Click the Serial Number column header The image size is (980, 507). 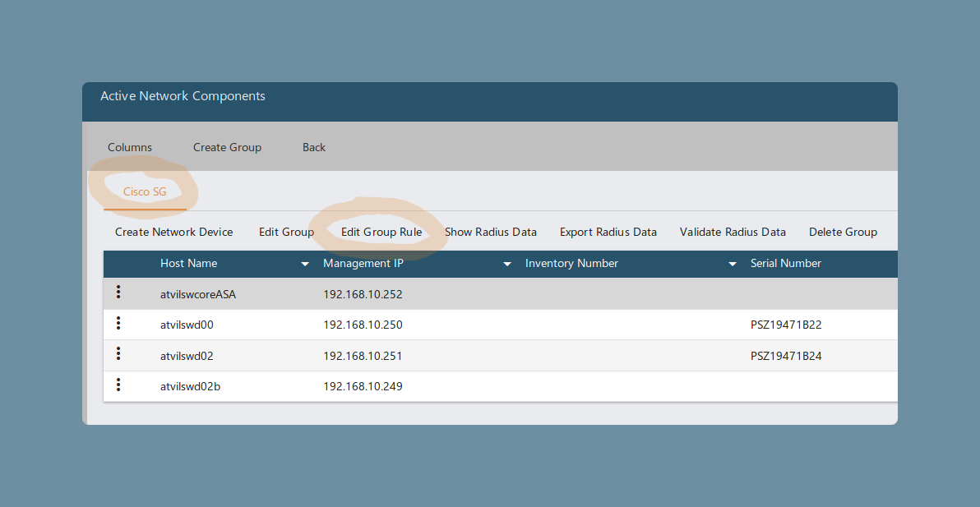[786, 264]
